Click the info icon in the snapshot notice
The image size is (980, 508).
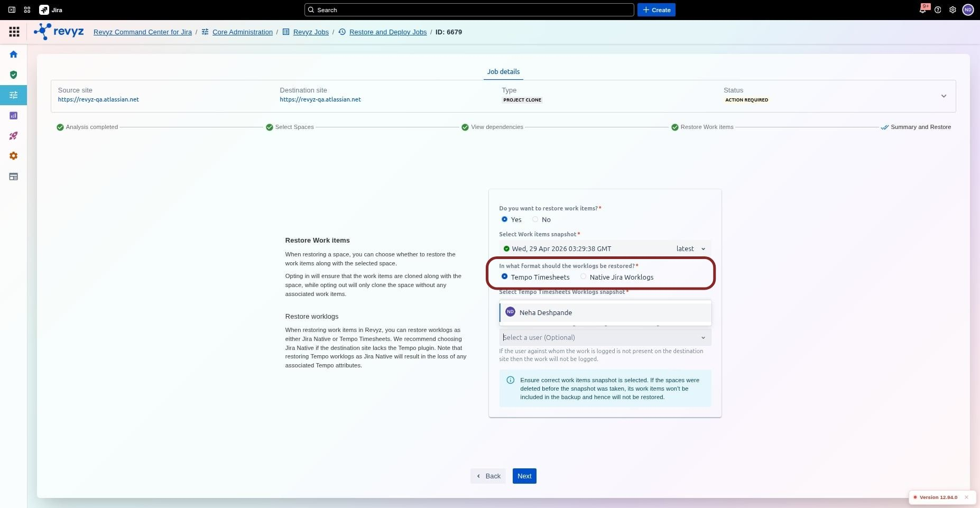click(x=511, y=380)
